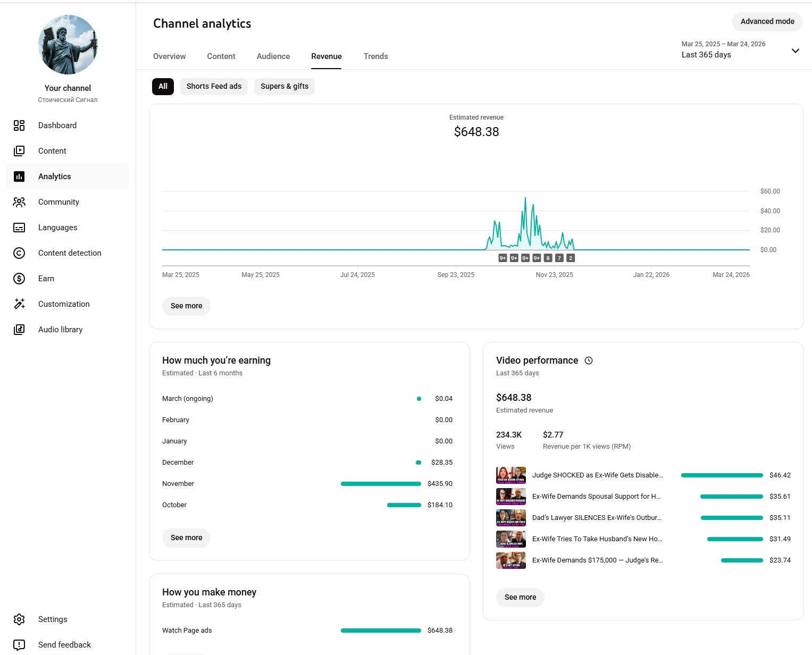Toggle the Shorts Feed ads filter
The height and width of the screenshot is (655, 812).
[214, 86]
